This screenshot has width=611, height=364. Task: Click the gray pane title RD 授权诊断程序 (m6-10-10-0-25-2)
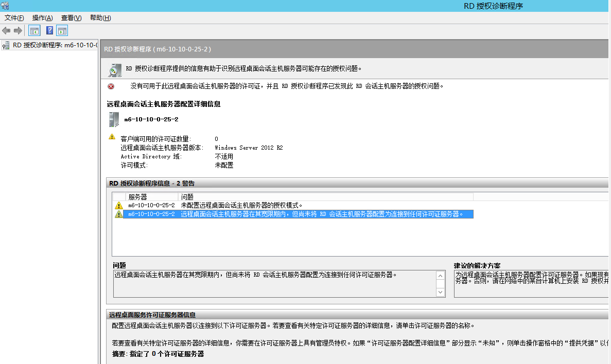point(158,49)
